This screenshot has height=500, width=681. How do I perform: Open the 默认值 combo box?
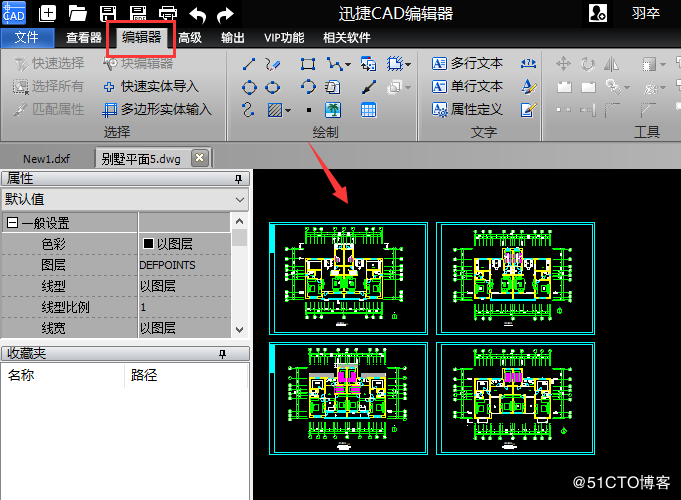tap(125, 199)
